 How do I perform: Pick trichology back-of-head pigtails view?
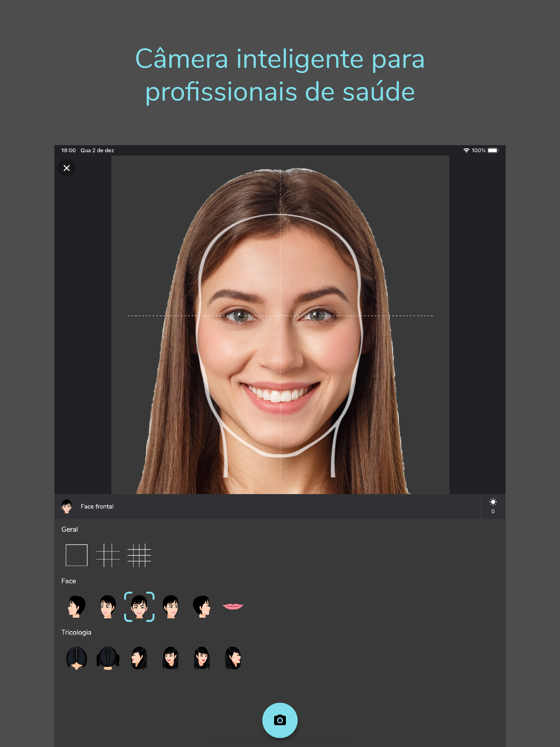(x=108, y=658)
